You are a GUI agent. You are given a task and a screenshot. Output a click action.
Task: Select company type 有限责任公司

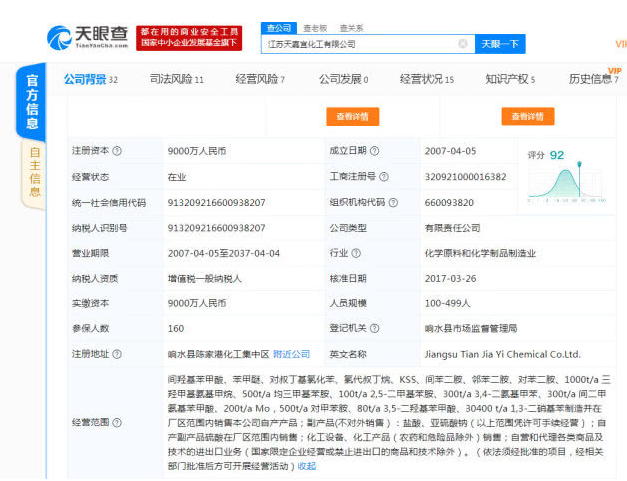point(452,228)
